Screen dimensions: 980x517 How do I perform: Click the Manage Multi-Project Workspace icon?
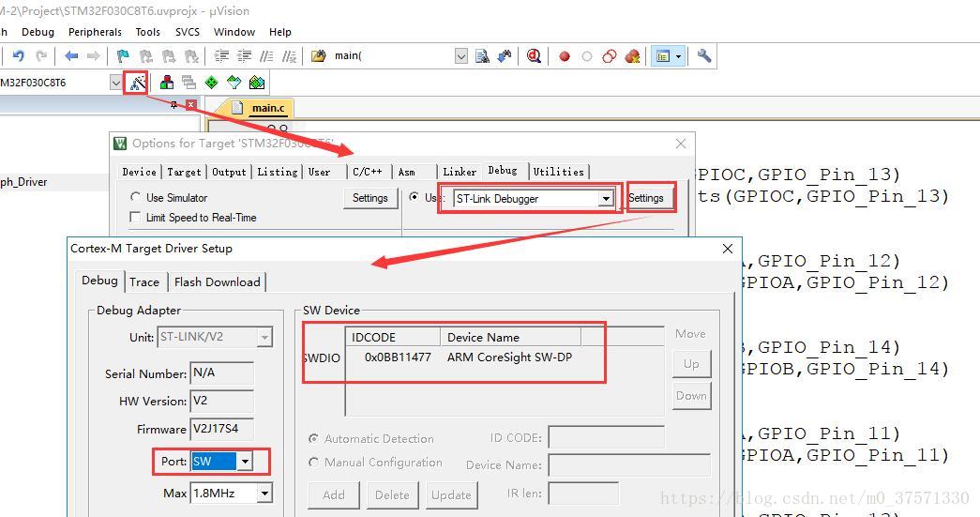click(188, 83)
